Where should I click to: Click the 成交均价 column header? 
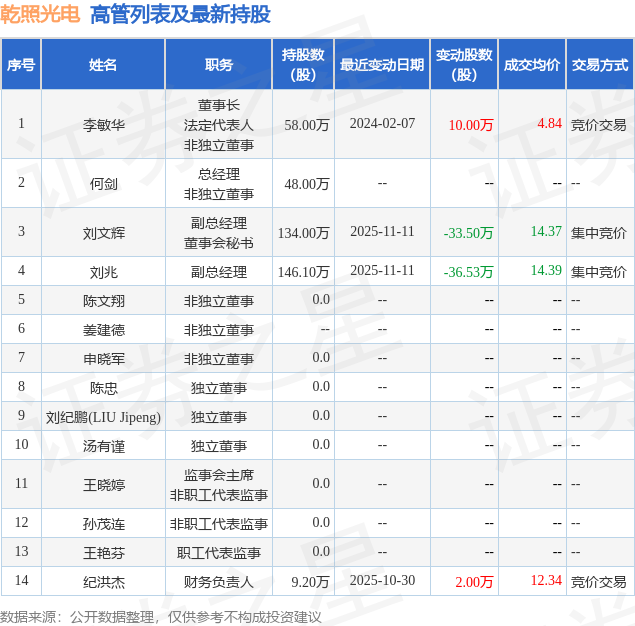[x=532, y=64]
